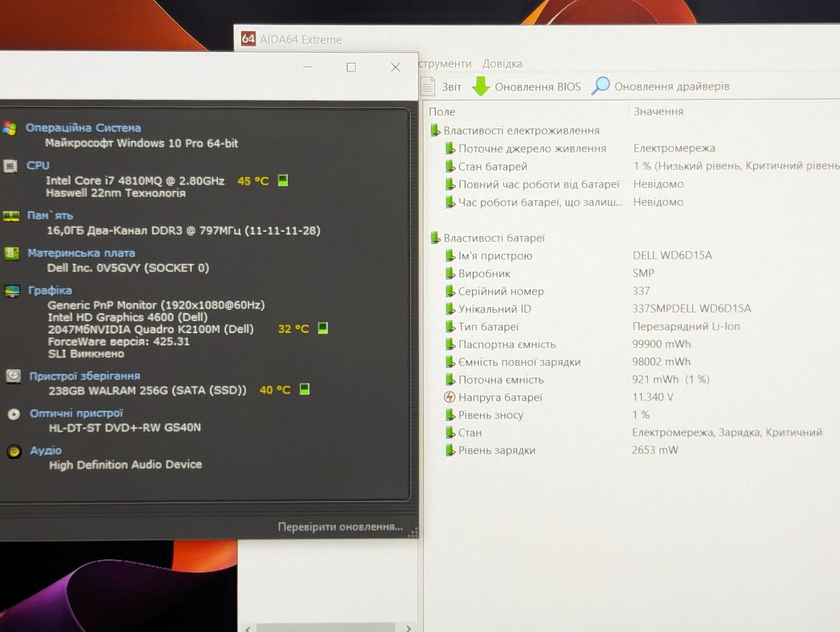Click the green GPU temperature indicator at 32 °C
Screen dimensions: 840x632
click(x=323, y=327)
